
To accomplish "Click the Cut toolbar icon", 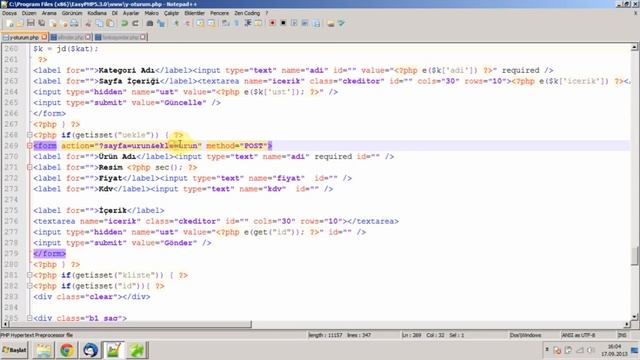I will click(x=88, y=23).
